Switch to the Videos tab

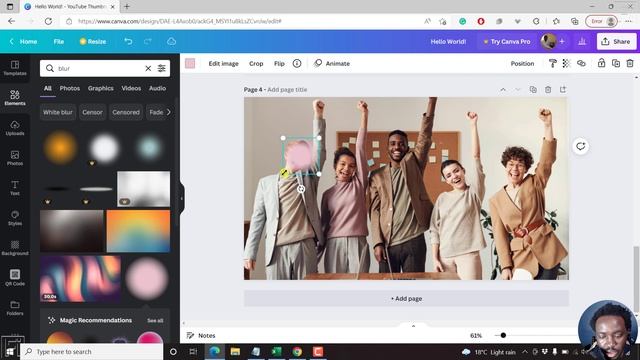tap(131, 88)
